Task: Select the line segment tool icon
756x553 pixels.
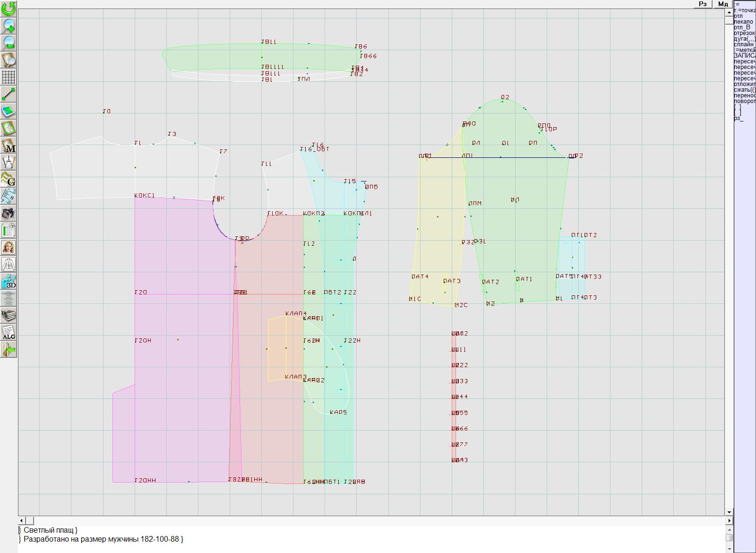Action: point(9,94)
